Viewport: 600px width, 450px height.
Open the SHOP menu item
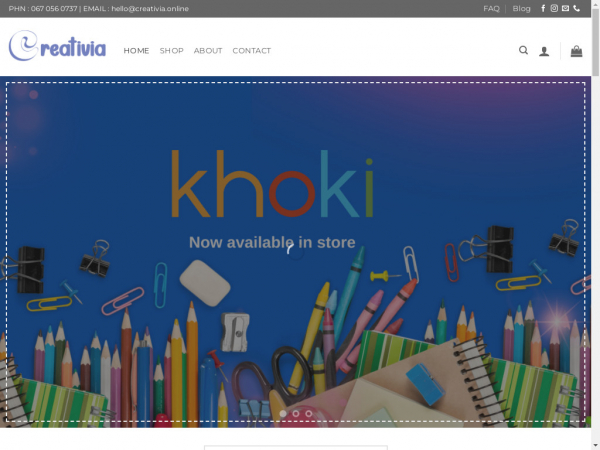click(171, 51)
